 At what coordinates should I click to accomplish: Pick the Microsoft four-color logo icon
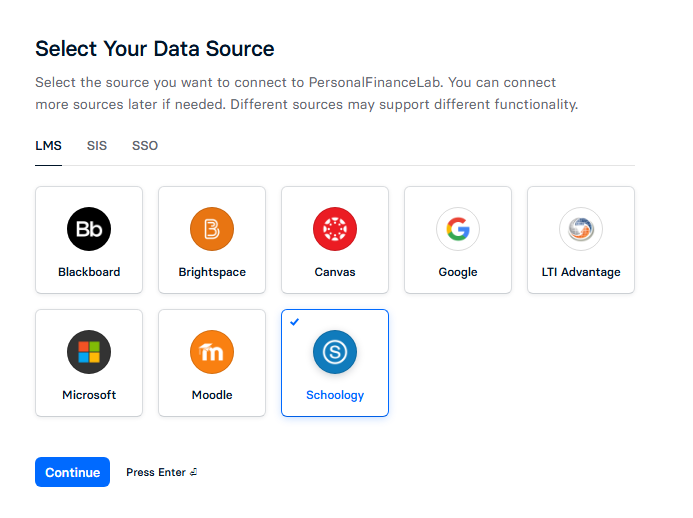click(x=89, y=352)
